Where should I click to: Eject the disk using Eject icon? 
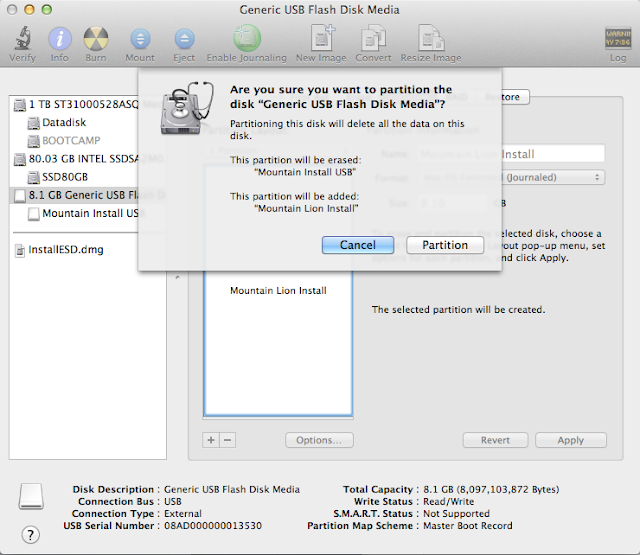[x=184, y=39]
